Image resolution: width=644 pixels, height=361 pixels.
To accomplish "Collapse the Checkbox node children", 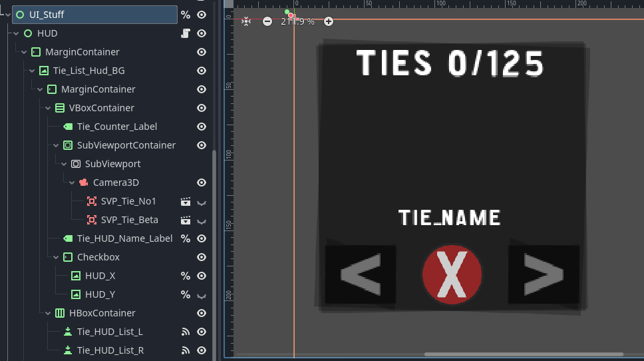I will click(56, 257).
